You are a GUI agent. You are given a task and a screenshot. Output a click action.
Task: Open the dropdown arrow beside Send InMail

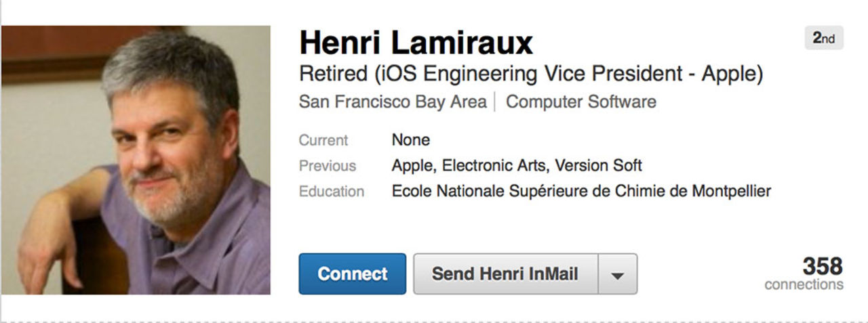617,274
